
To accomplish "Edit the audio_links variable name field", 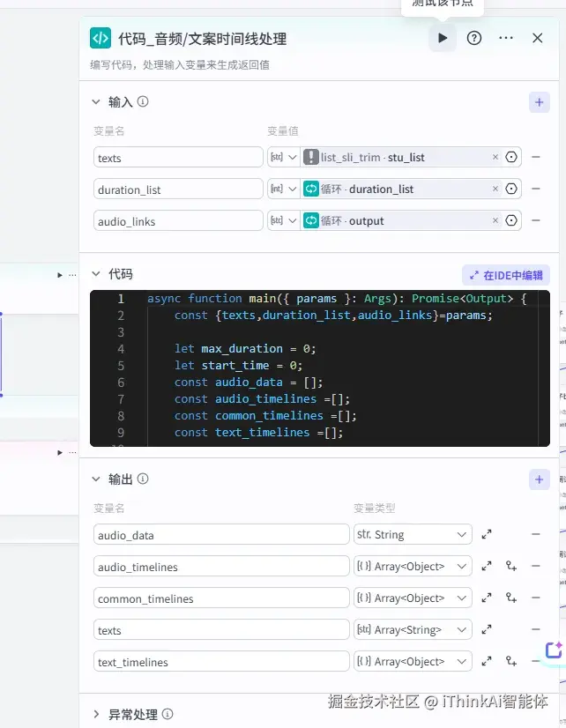I will 178,220.
